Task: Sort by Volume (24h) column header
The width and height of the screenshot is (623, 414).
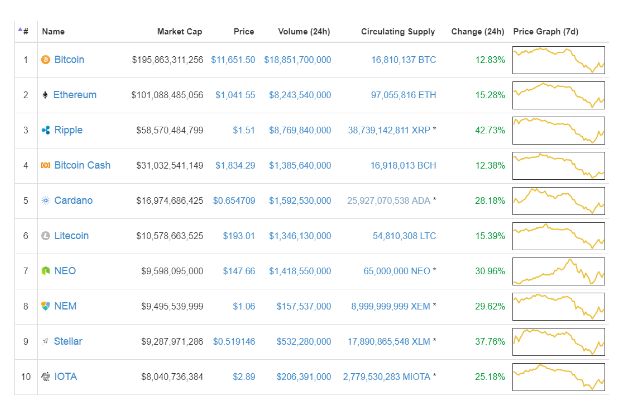Action: (x=304, y=31)
